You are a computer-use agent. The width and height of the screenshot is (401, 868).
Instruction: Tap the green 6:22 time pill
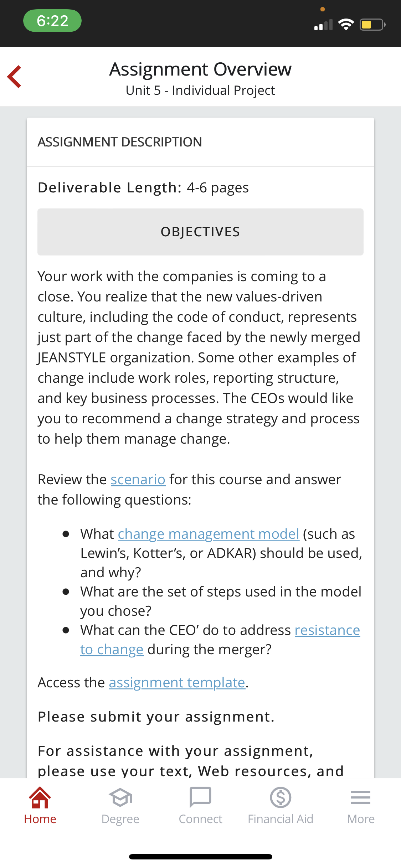(x=52, y=21)
